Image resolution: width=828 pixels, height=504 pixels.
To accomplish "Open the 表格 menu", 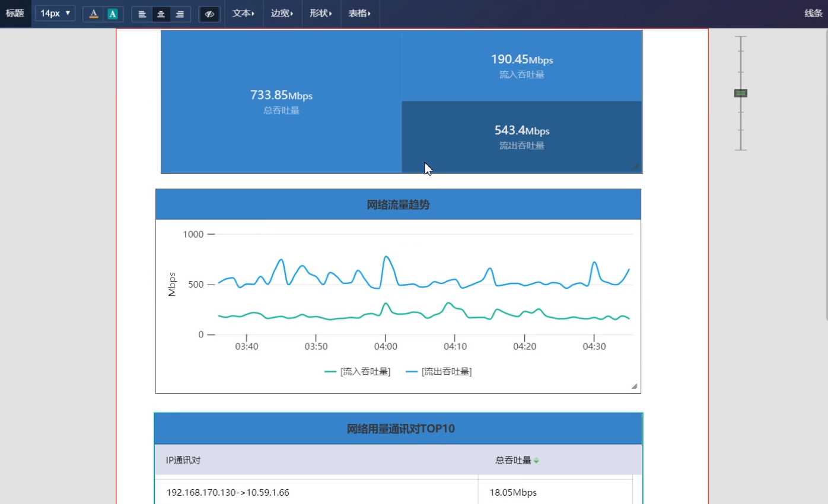I will point(360,13).
